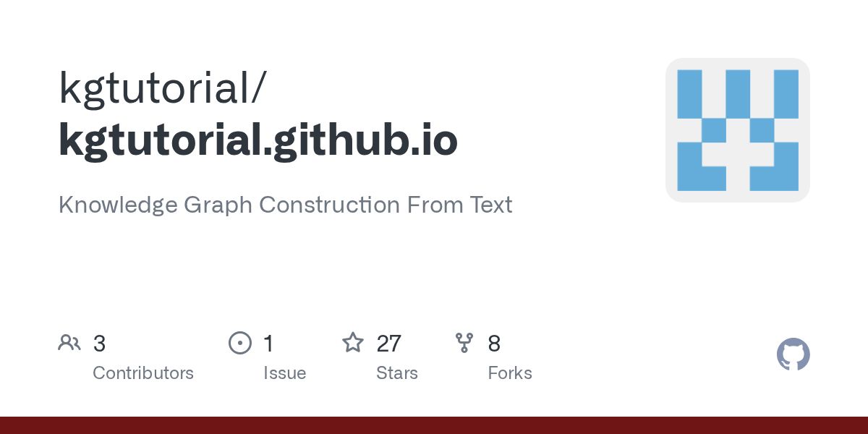Click the blue pixel identicon avatar
The width and height of the screenshot is (868, 434).
pyautogui.click(x=738, y=130)
